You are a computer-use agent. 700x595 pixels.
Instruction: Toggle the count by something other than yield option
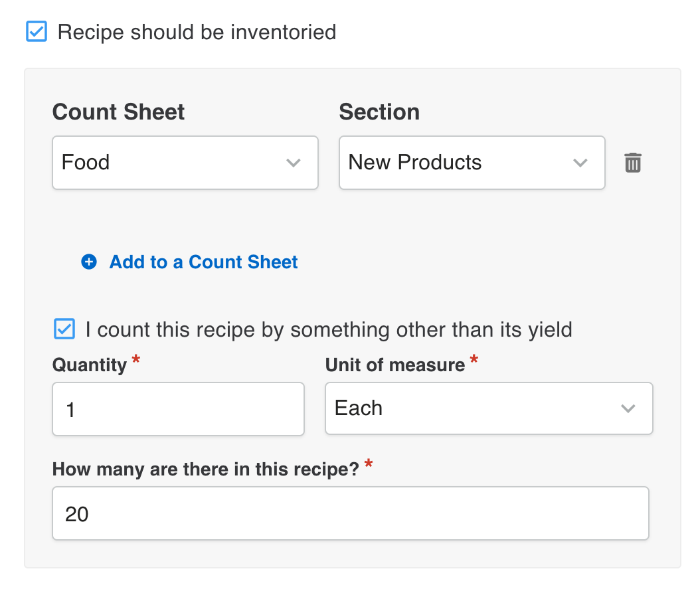point(64,329)
